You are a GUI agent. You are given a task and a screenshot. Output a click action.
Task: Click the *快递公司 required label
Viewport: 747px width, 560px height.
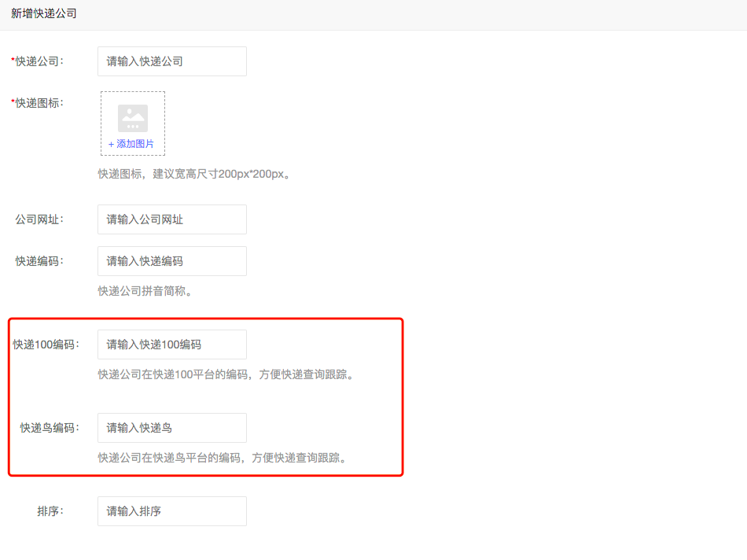37,61
